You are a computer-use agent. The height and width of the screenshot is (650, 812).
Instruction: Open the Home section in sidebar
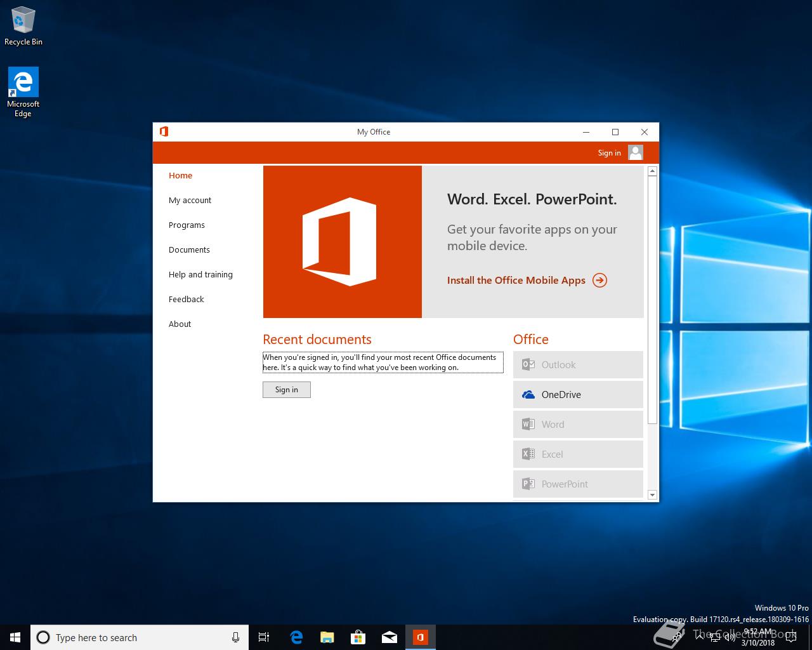pyautogui.click(x=180, y=176)
